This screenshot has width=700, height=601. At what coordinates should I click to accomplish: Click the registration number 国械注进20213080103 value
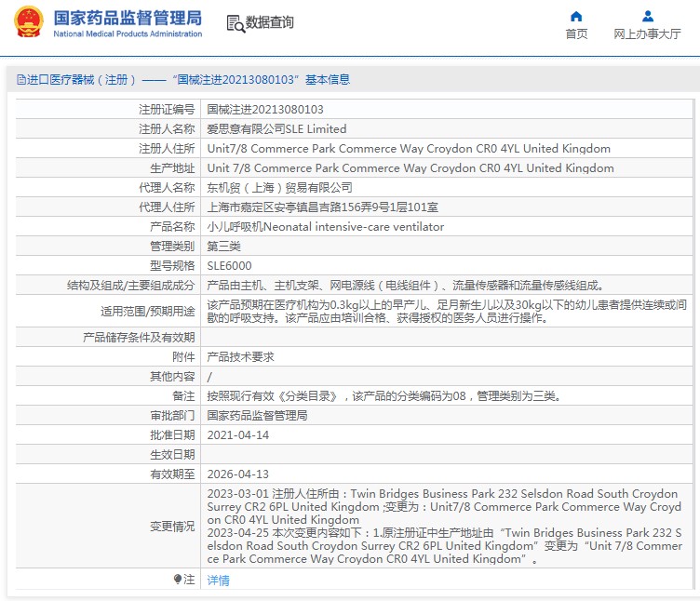[x=264, y=110]
